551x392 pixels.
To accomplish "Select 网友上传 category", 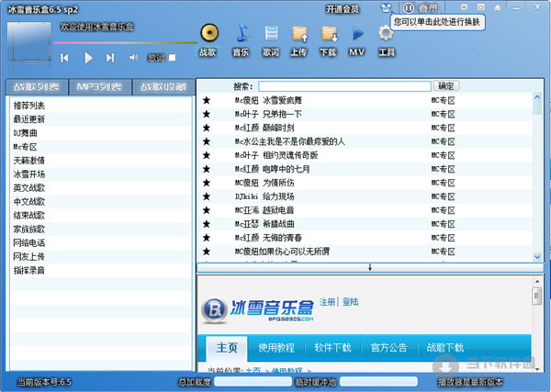I will coord(29,256).
